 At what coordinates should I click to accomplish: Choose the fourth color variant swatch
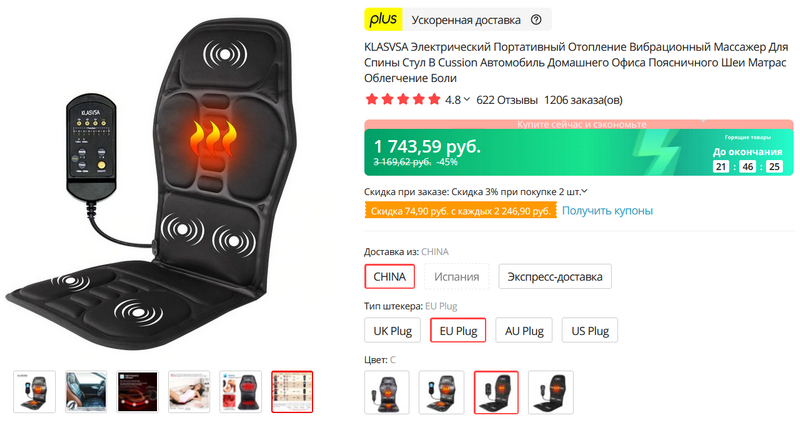click(x=551, y=392)
